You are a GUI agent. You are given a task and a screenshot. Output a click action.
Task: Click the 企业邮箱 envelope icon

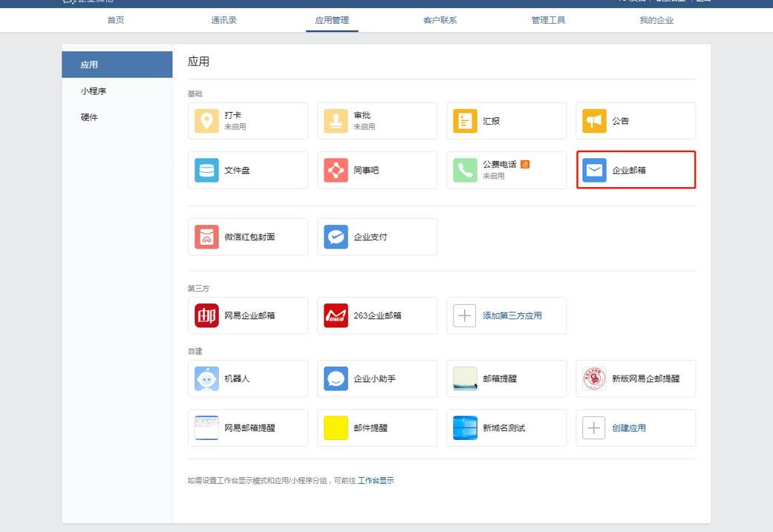(594, 170)
